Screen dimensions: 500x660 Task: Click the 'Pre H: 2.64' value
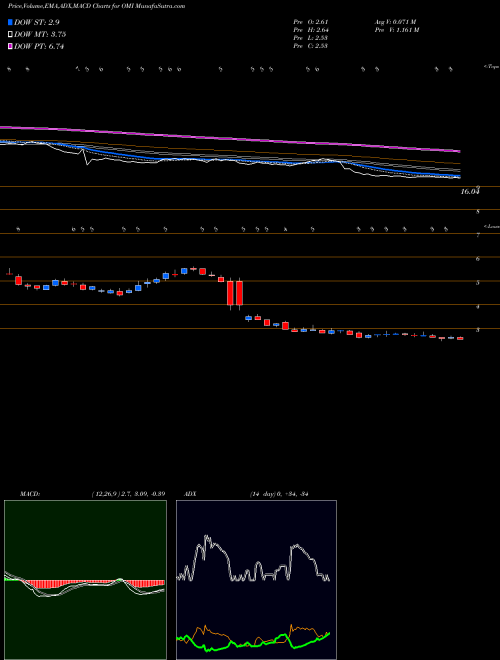click(311, 30)
